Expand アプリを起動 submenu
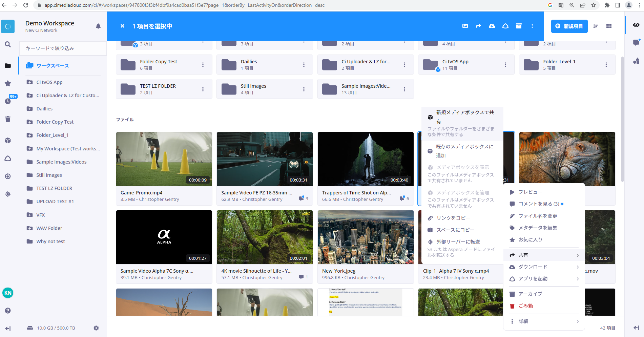The height and width of the screenshot is (337, 644). pos(544,279)
